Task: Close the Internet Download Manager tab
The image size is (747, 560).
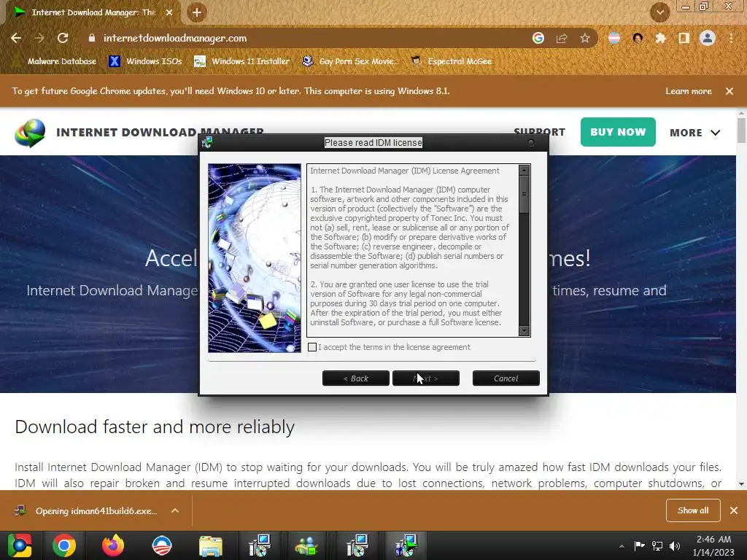Action: pos(169,12)
